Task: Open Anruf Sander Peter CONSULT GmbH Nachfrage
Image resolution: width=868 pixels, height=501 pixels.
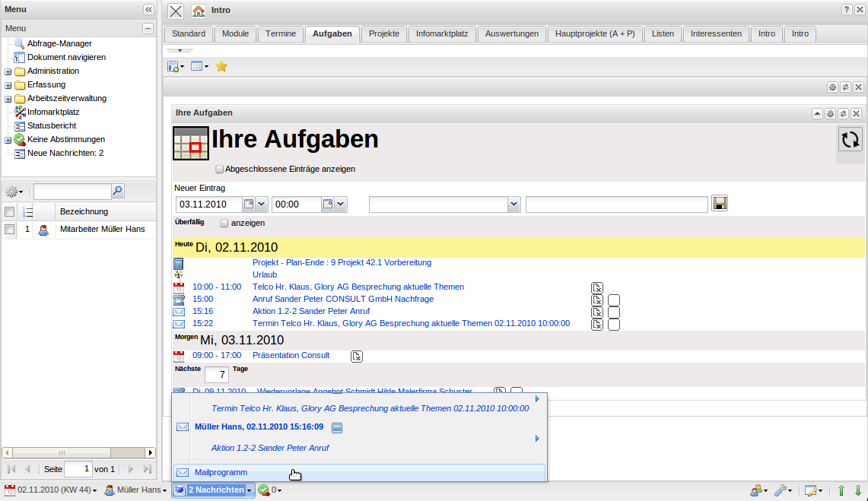Action: [x=342, y=299]
